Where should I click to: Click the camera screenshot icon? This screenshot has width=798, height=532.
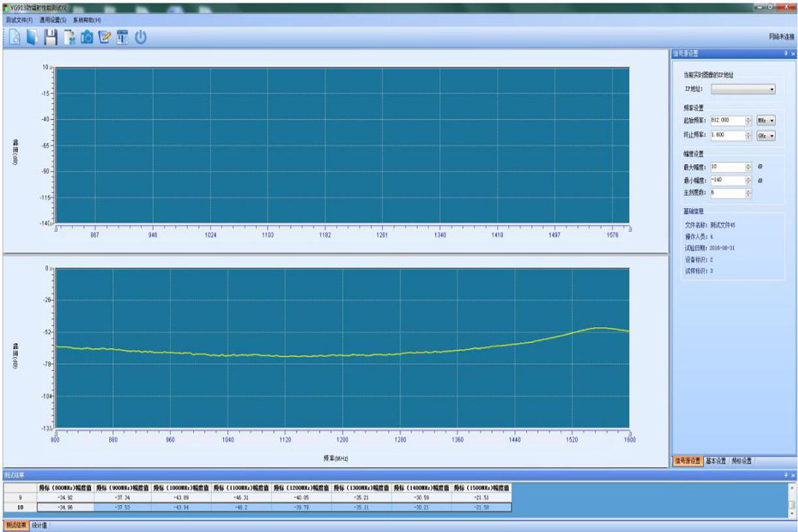pos(87,37)
